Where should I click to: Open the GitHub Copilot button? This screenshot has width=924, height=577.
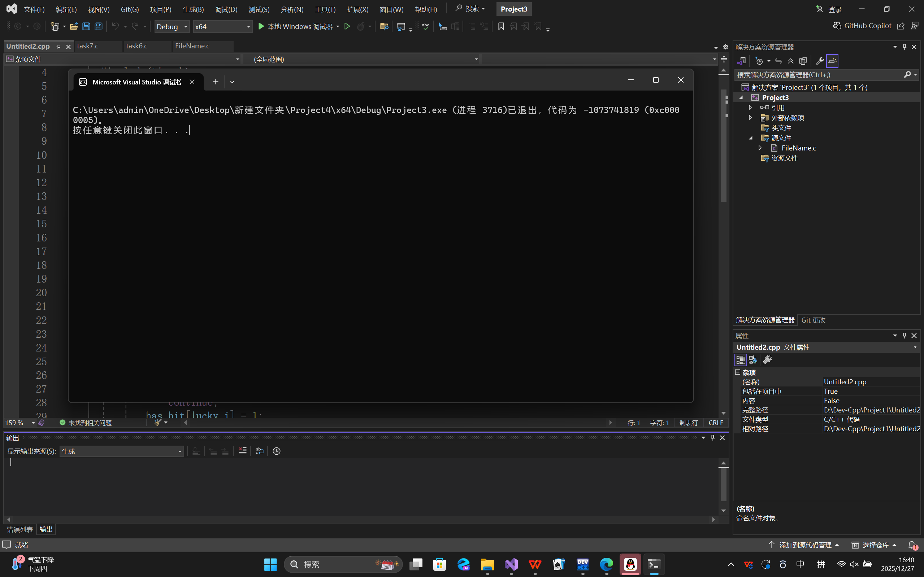tap(862, 26)
